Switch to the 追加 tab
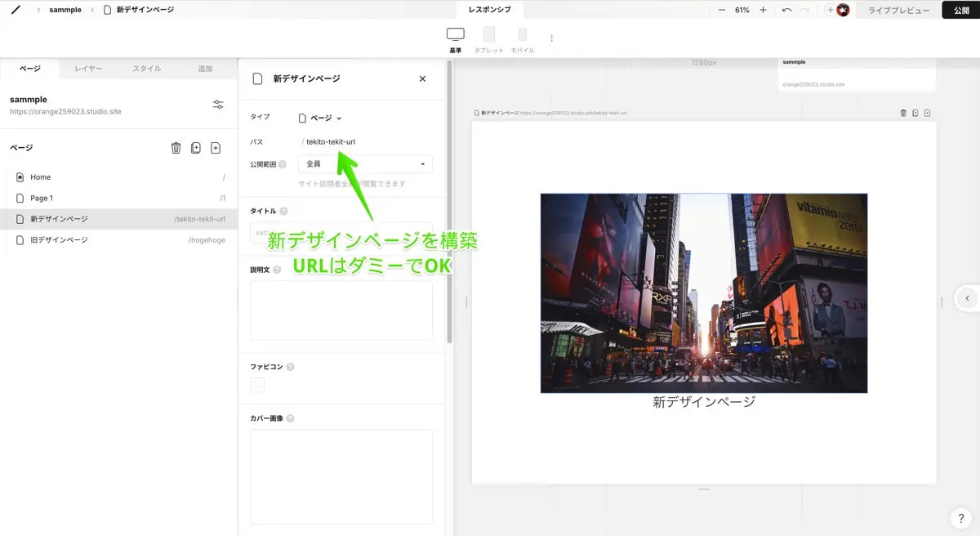The height and width of the screenshot is (536, 980). point(205,69)
